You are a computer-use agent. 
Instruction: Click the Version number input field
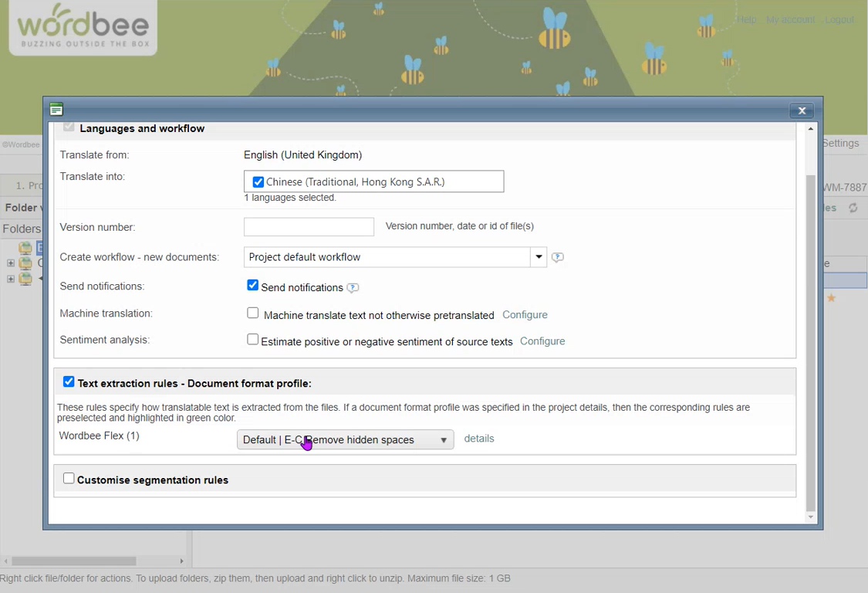[309, 227]
